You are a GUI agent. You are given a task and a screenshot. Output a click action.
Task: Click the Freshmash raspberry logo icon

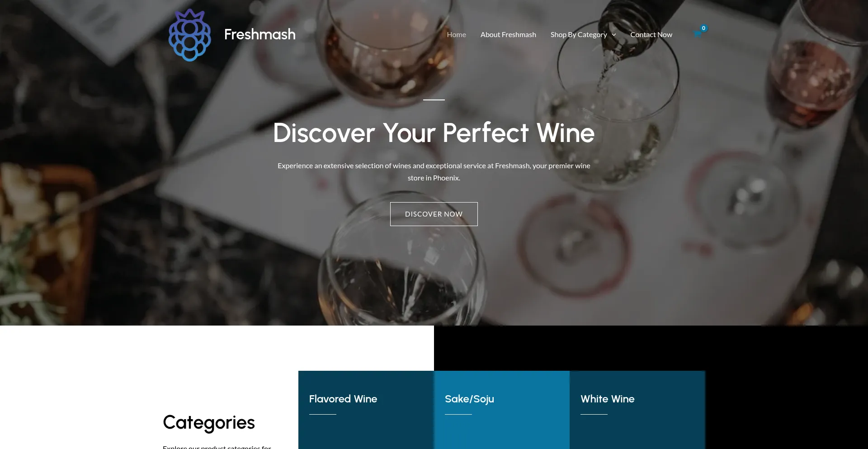[190, 35]
